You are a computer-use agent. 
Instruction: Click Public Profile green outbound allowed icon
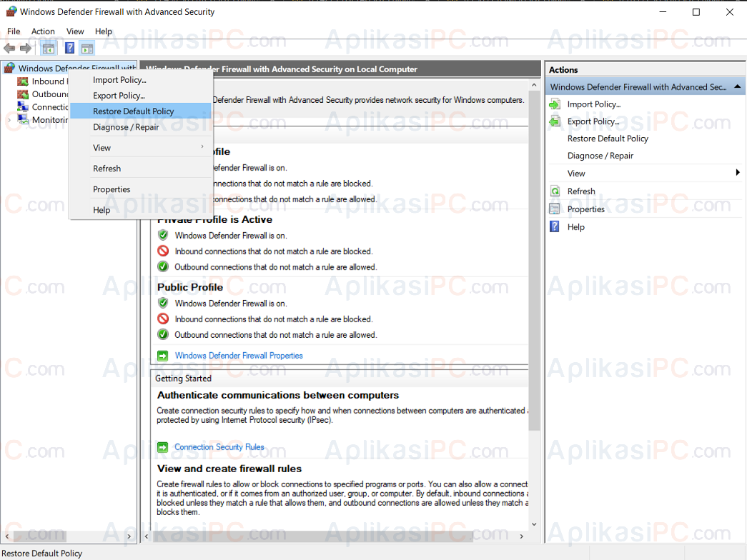click(163, 334)
